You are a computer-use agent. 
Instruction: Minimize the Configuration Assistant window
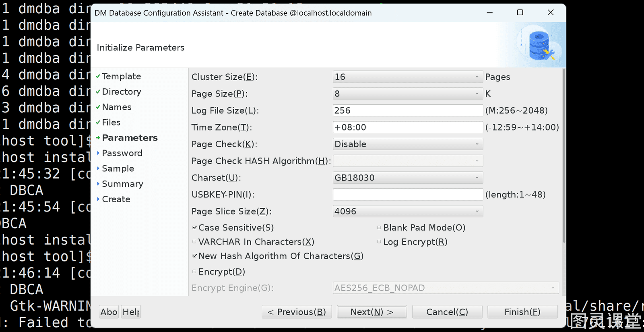[x=489, y=12]
